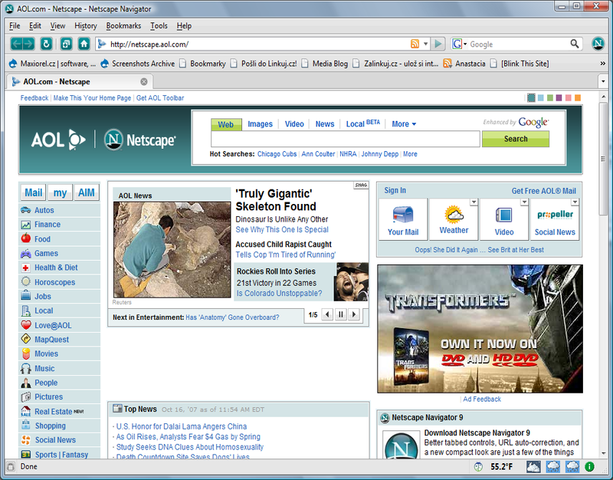Click the Reload page icon
This screenshot has height=480, width=613.
click(x=46, y=44)
